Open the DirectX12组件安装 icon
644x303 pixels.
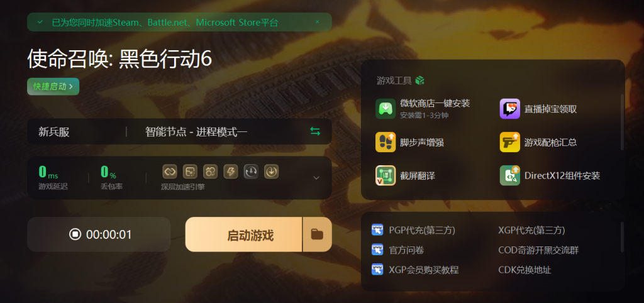[509, 176]
